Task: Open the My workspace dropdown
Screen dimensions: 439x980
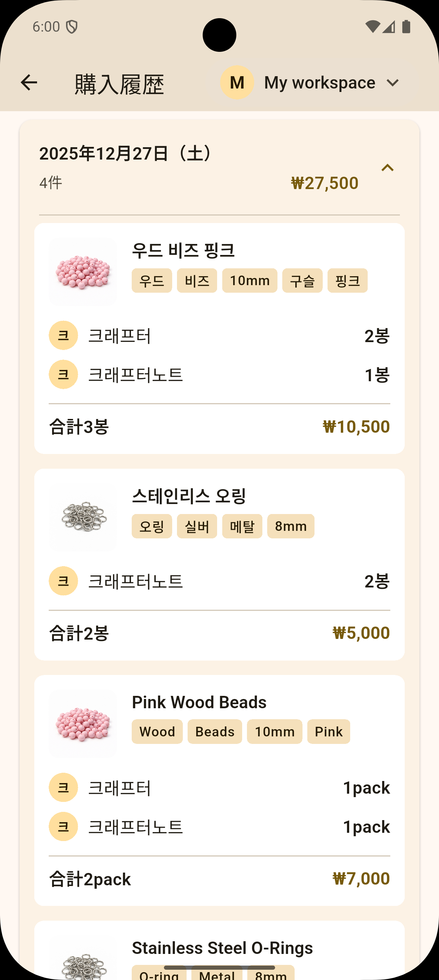Action: click(x=392, y=83)
